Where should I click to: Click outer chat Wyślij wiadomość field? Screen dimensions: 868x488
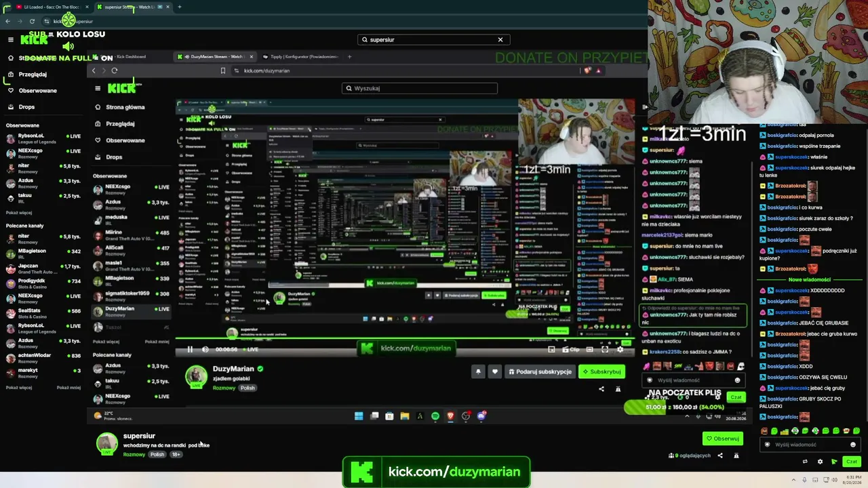click(x=810, y=445)
